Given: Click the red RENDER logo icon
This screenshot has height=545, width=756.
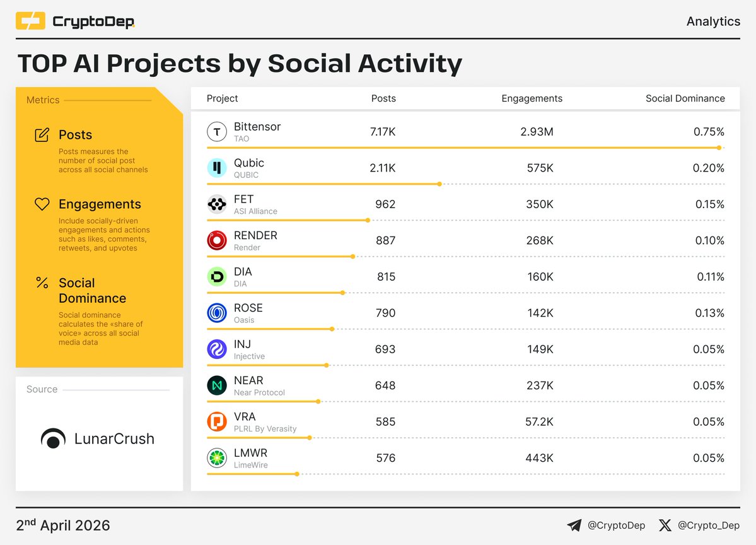Looking at the screenshot, I should click(217, 240).
